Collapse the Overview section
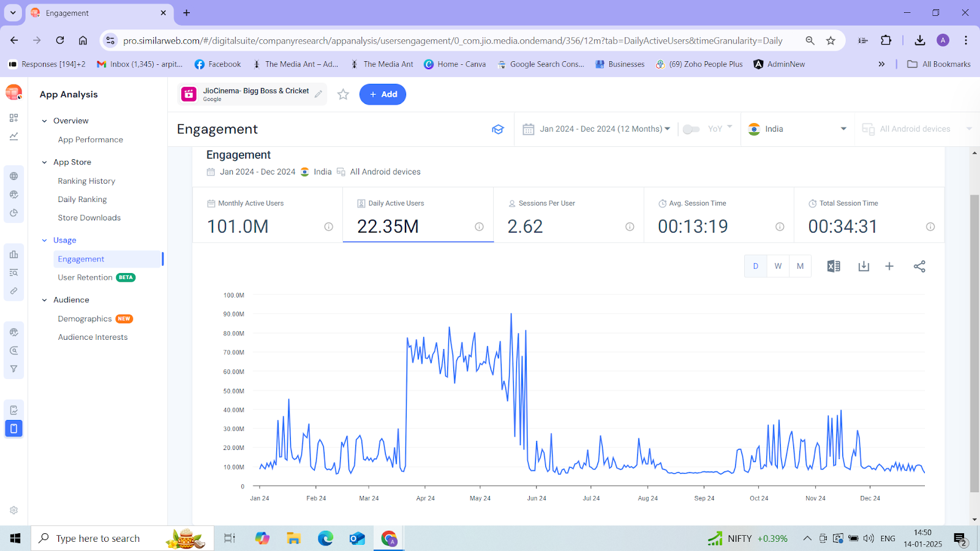The image size is (980, 551). [x=44, y=121]
